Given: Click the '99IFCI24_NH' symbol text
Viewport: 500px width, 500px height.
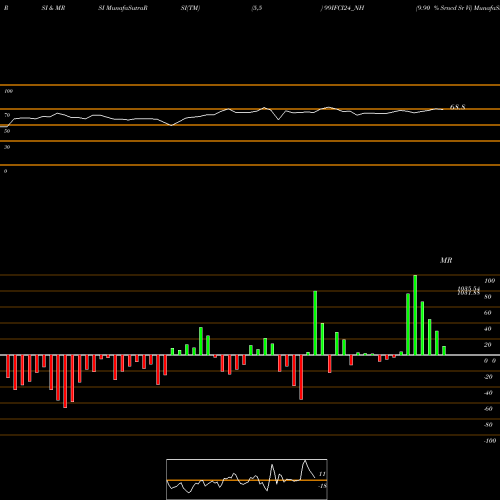Looking at the screenshot, I should (344, 8).
